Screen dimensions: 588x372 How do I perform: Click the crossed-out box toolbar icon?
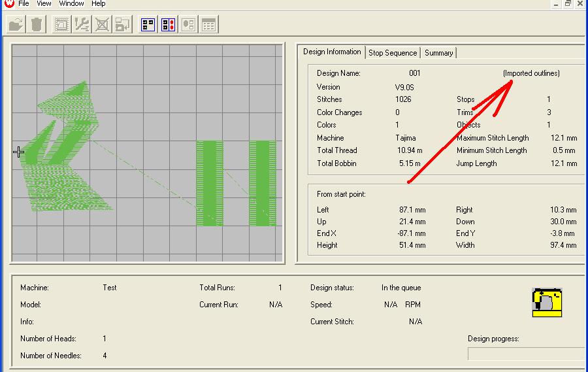102,25
